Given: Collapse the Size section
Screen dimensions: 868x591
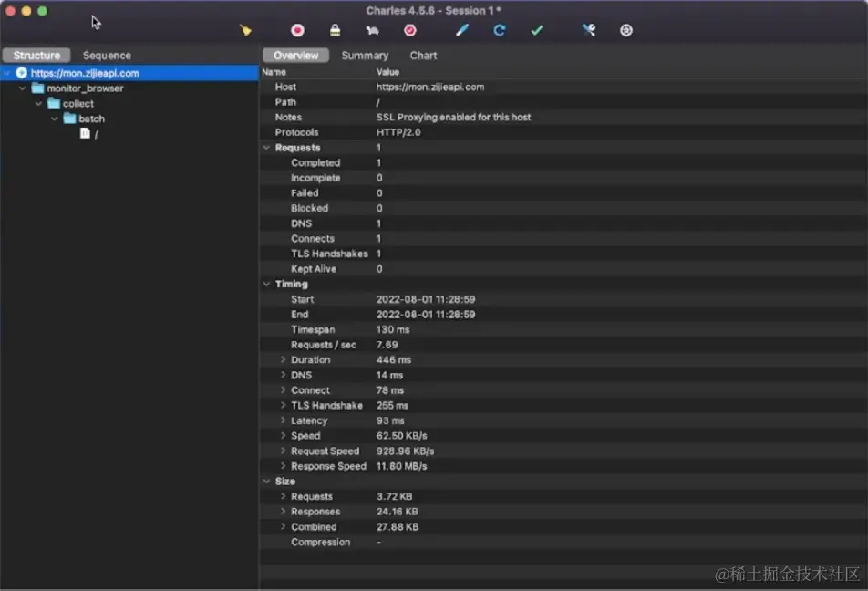Looking at the screenshot, I should [x=266, y=482].
